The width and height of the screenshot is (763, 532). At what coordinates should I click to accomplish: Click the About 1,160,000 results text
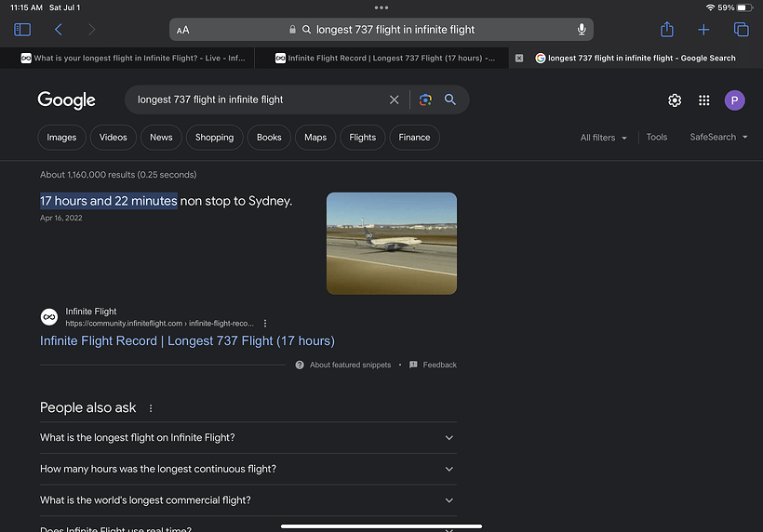[x=118, y=175]
